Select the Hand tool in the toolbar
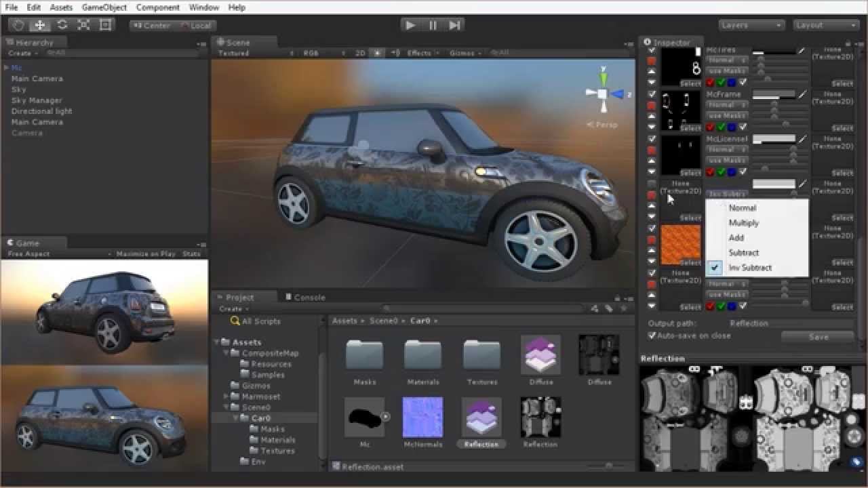 point(19,25)
